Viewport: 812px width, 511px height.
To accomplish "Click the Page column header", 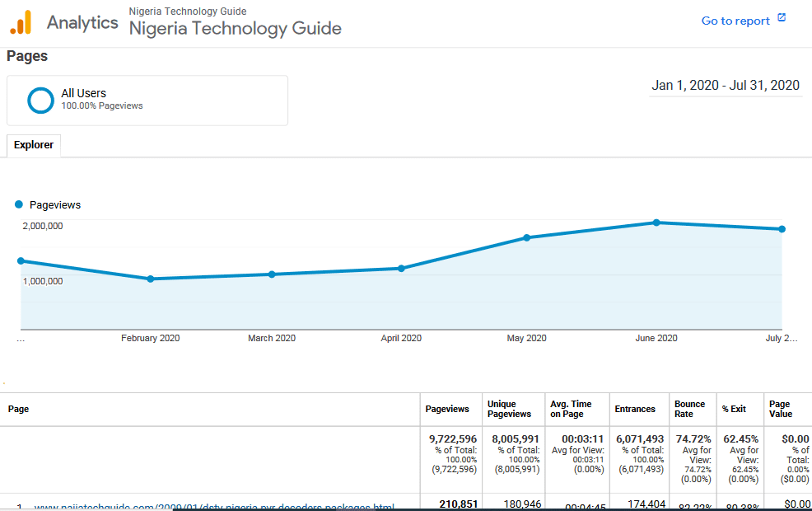I will [18, 409].
